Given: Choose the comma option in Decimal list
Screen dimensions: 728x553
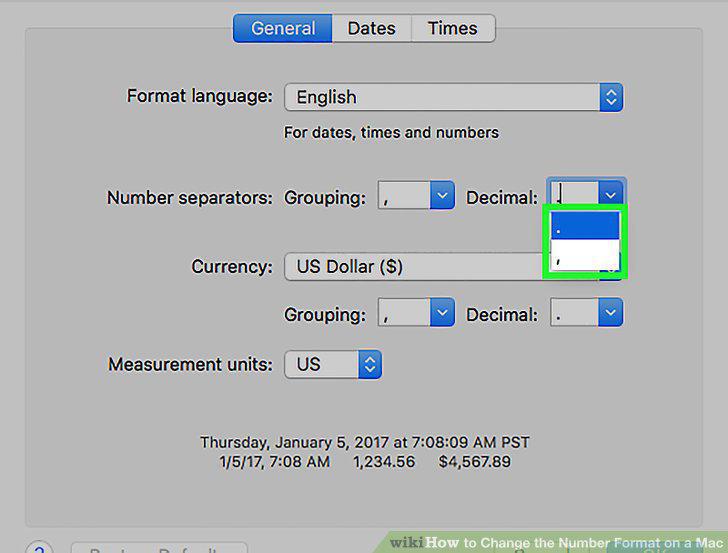Looking at the screenshot, I should (x=585, y=254).
